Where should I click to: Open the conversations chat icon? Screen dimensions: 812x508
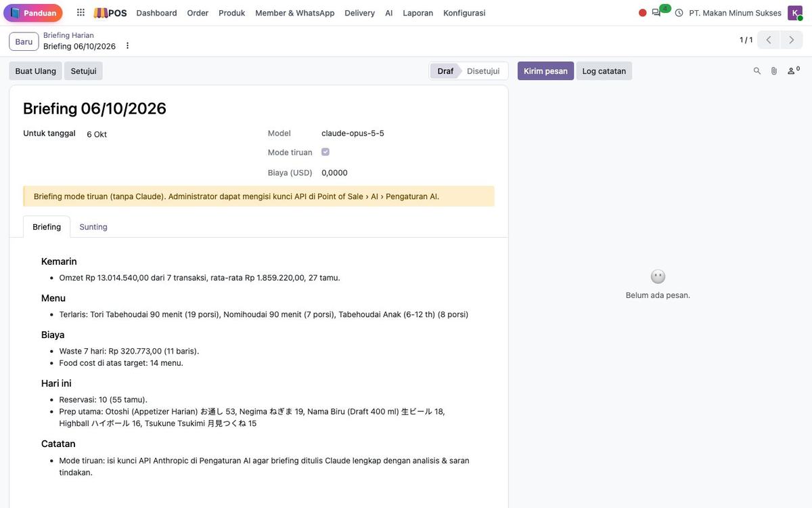[656, 13]
